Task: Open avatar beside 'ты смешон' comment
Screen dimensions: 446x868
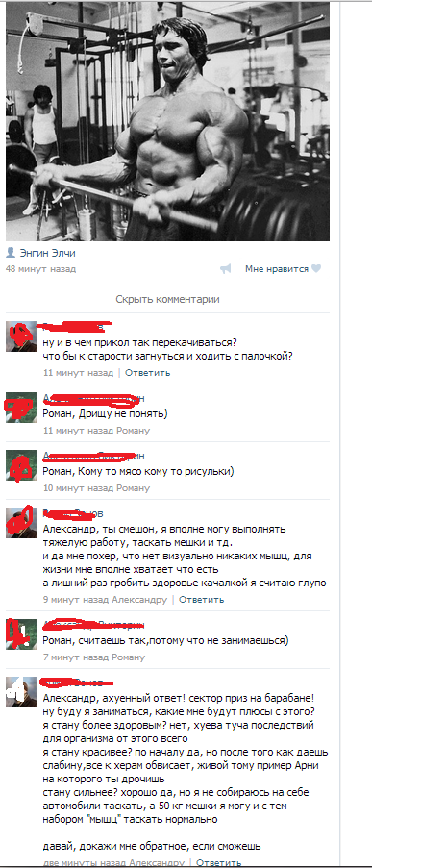Action: tap(21, 523)
